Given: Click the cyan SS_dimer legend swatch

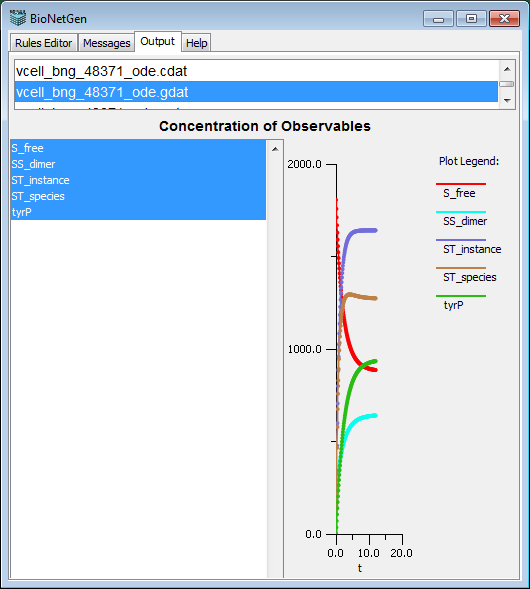Looking at the screenshot, I should pyautogui.click(x=461, y=212).
